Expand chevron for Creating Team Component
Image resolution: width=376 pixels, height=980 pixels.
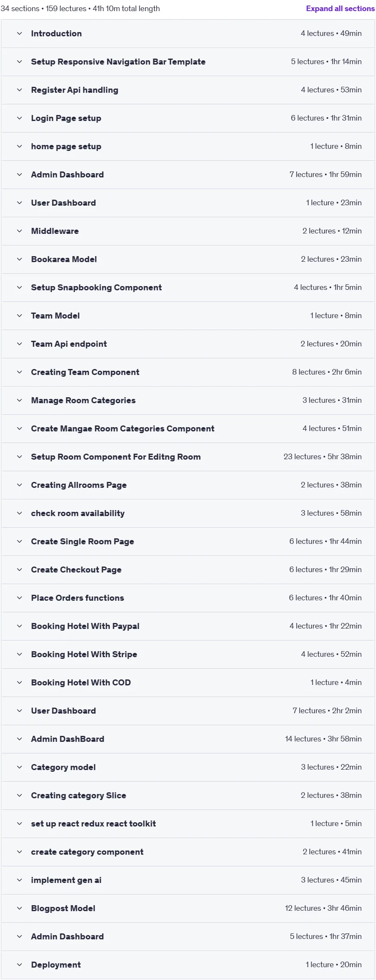coord(19,372)
